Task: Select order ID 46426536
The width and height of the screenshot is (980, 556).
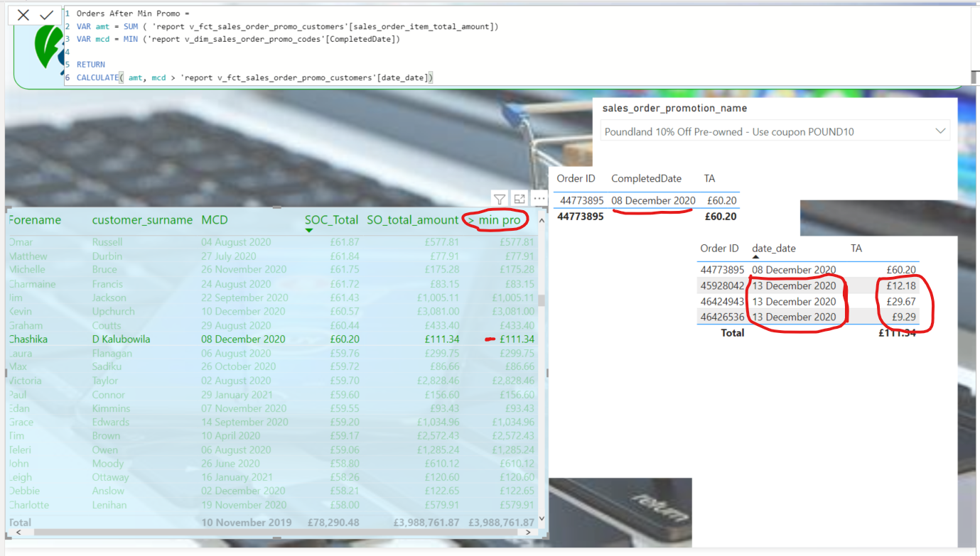Action: click(722, 317)
